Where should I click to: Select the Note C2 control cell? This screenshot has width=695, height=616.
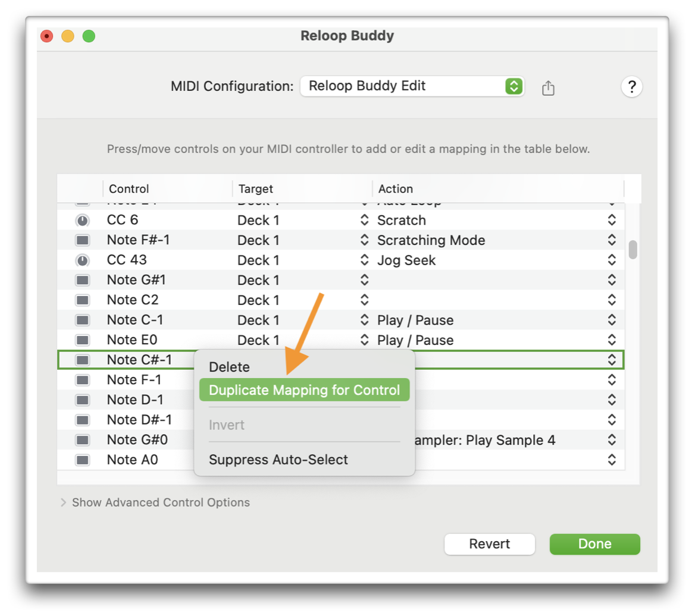133,300
